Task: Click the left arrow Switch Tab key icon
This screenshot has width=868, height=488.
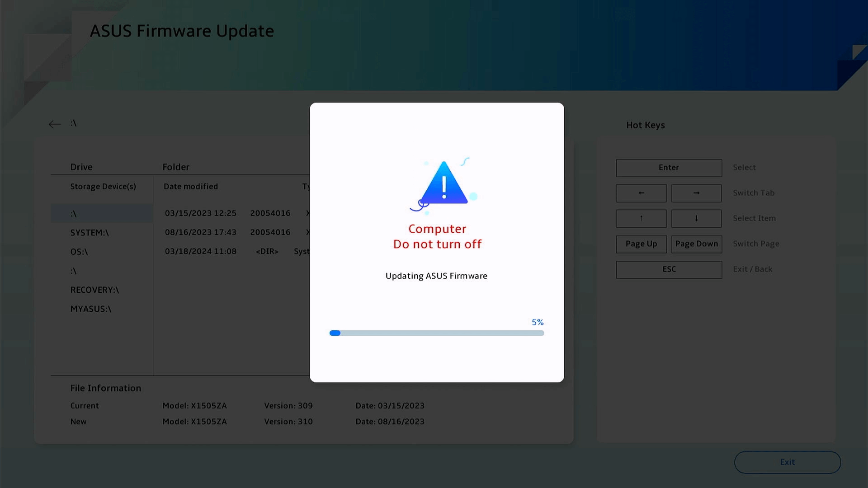Action: pyautogui.click(x=641, y=193)
